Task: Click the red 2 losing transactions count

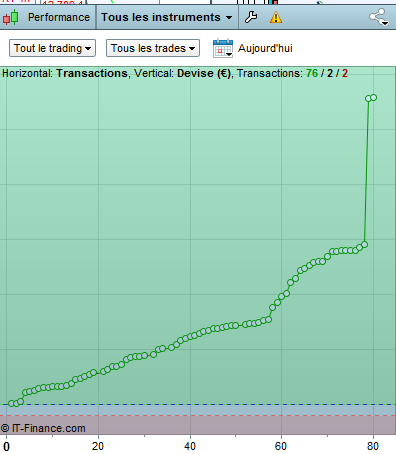Action: (x=345, y=73)
